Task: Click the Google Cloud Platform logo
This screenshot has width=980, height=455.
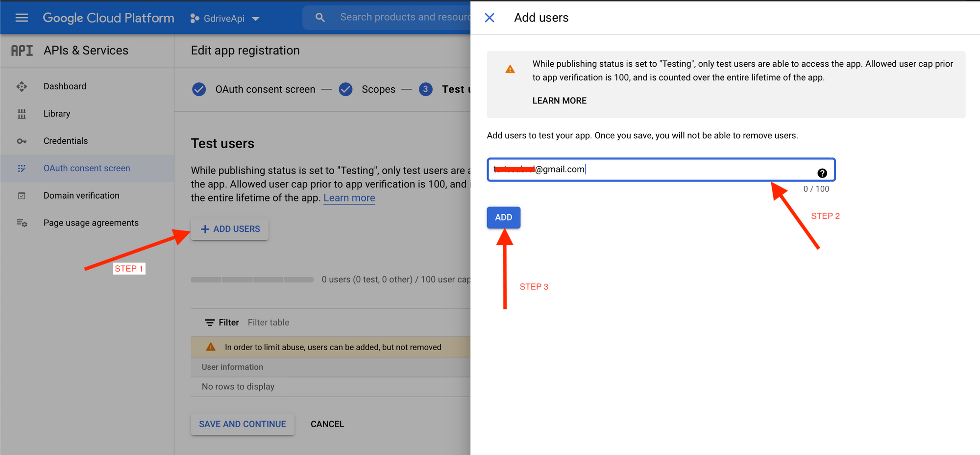Action: point(108,18)
